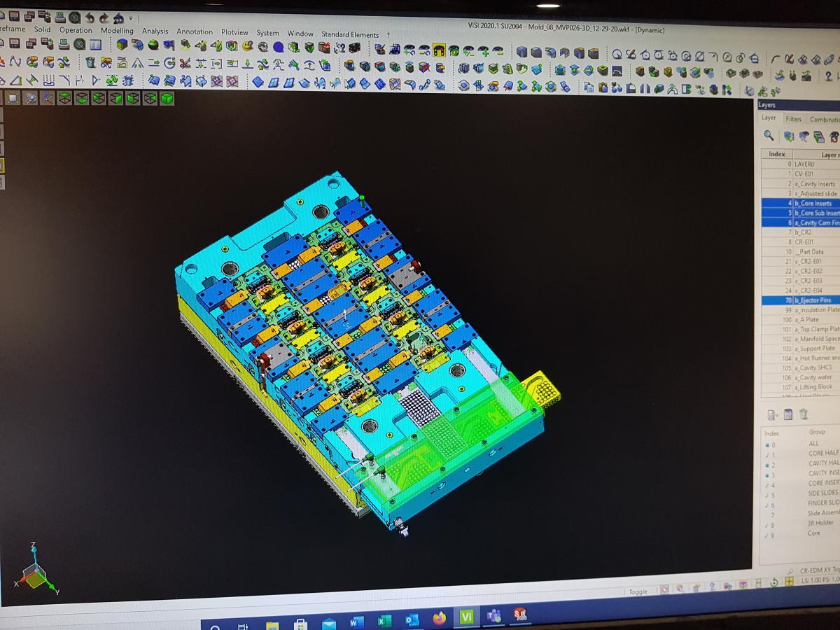
Task: Open the new group icon dropdown arrow
Action: click(777, 415)
